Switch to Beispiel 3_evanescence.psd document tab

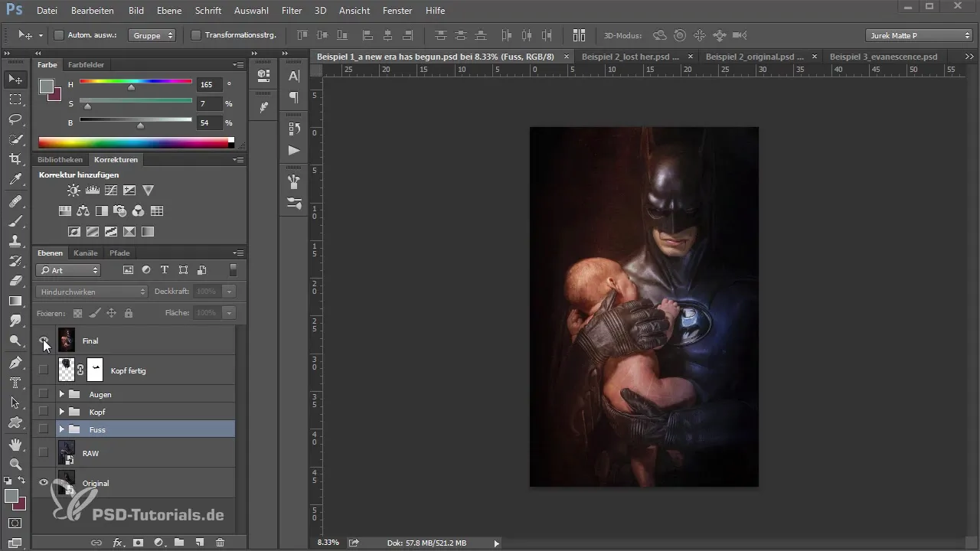tap(884, 57)
